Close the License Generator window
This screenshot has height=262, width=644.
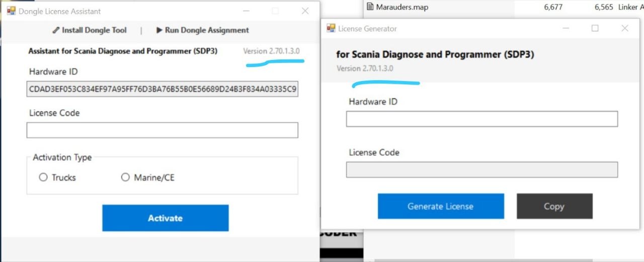coord(625,28)
